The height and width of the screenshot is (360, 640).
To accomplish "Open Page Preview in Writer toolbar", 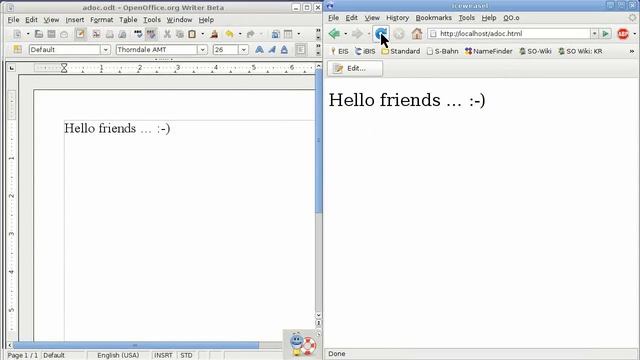I will pos(122,34).
